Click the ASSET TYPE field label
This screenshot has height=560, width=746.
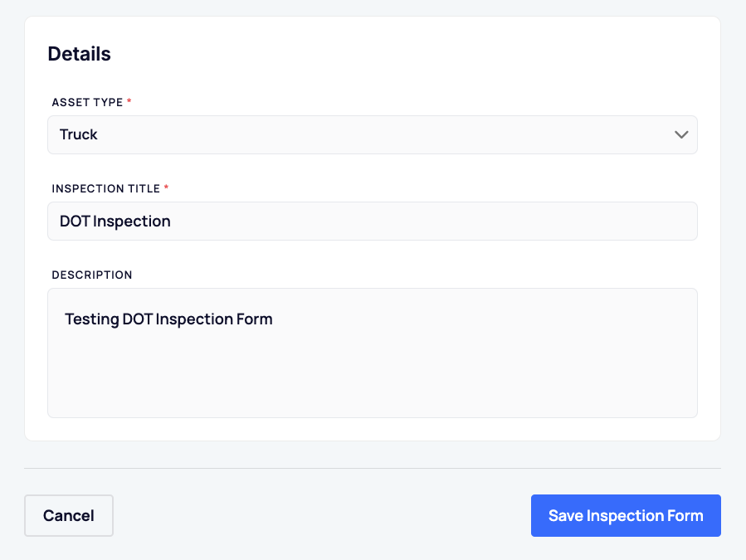[x=87, y=102]
